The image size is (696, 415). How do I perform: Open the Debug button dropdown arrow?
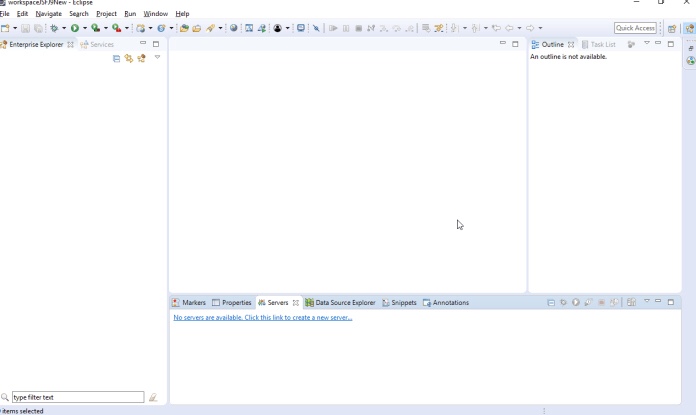point(64,28)
